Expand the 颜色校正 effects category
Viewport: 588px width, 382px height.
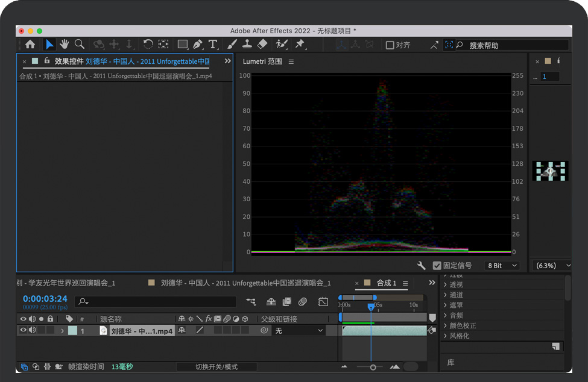click(x=463, y=325)
